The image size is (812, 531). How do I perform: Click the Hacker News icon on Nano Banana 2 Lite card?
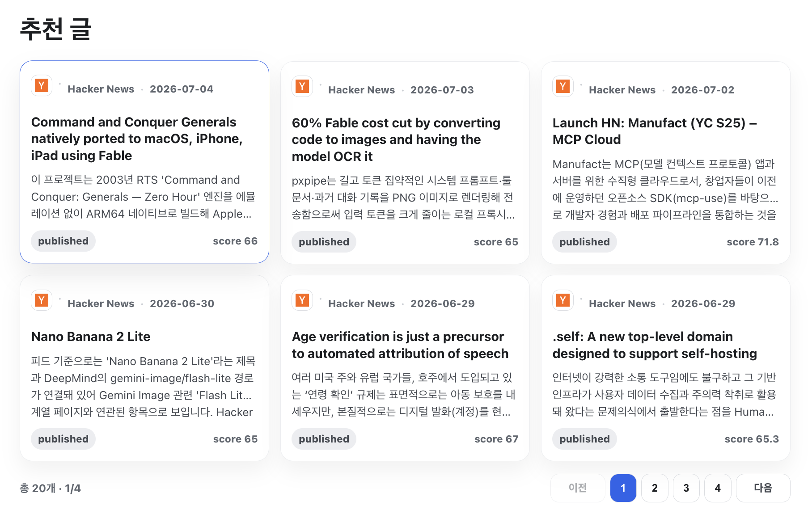pos(42,300)
